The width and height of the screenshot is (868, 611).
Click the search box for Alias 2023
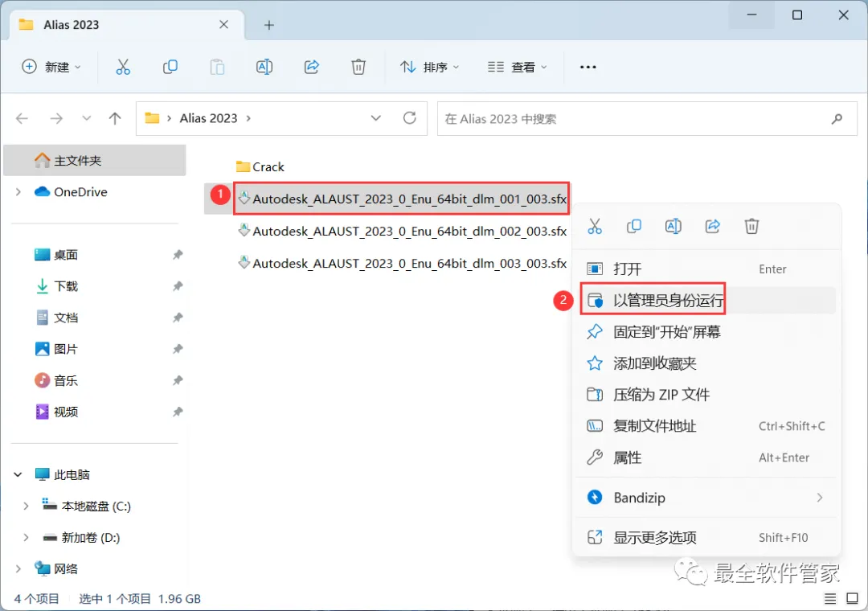tap(646, 118)
